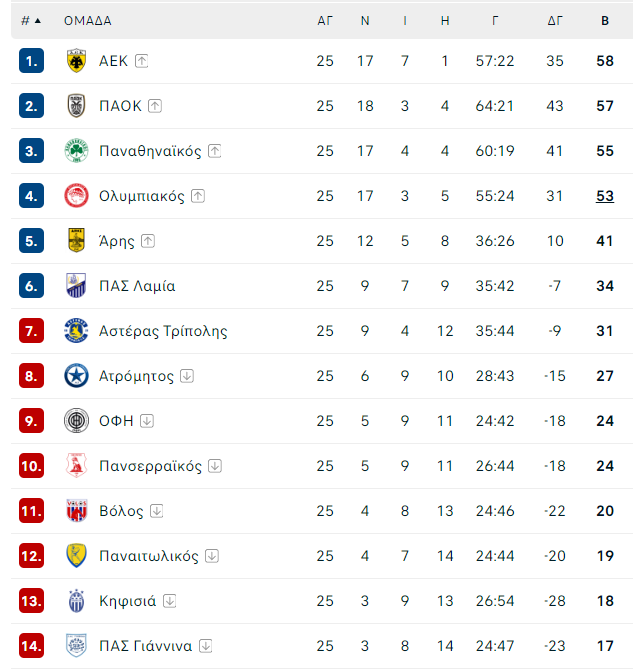This screenshot has height=670, width=633.
Task: Click the ΑΓ matches played header
Action: (x=325, y=21)
